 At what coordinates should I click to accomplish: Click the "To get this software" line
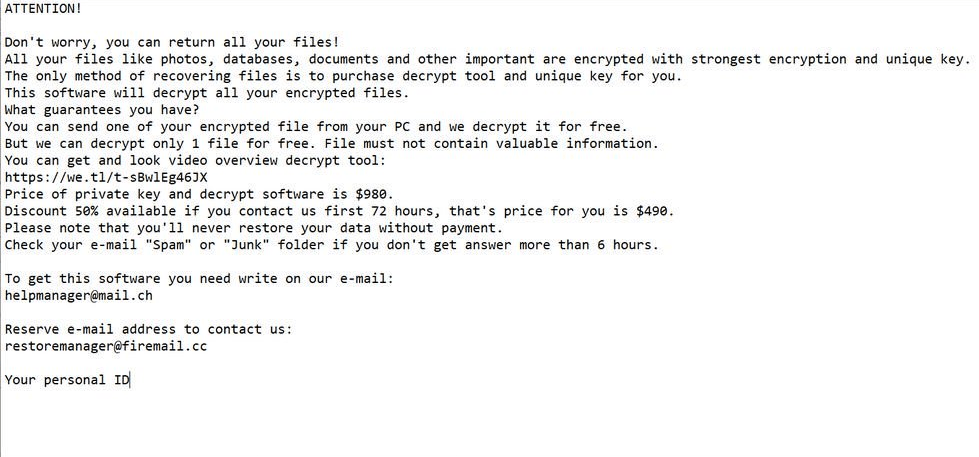(199, 279)
